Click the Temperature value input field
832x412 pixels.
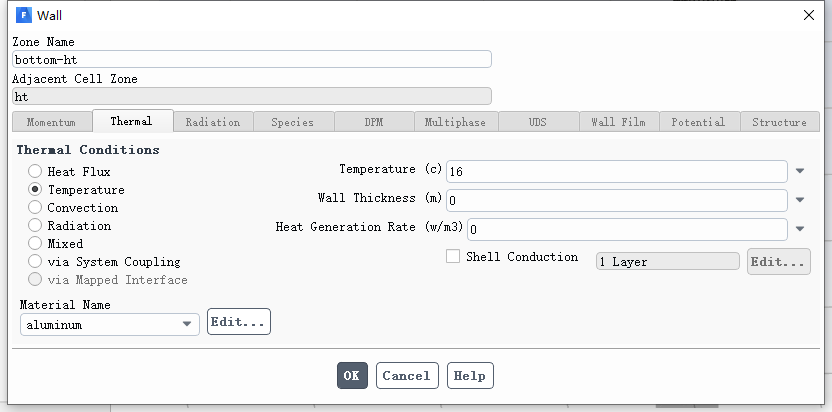coord(617,171)
